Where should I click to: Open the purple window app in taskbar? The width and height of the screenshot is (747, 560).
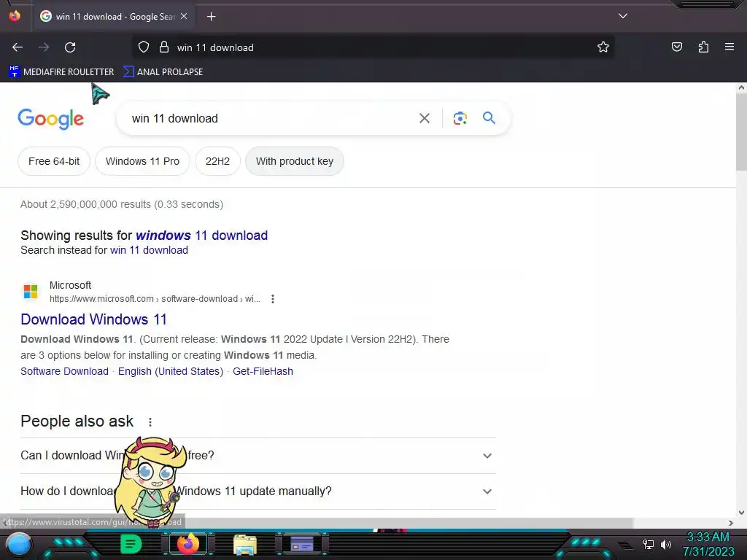pyautogui.click(x=302, y=544)
